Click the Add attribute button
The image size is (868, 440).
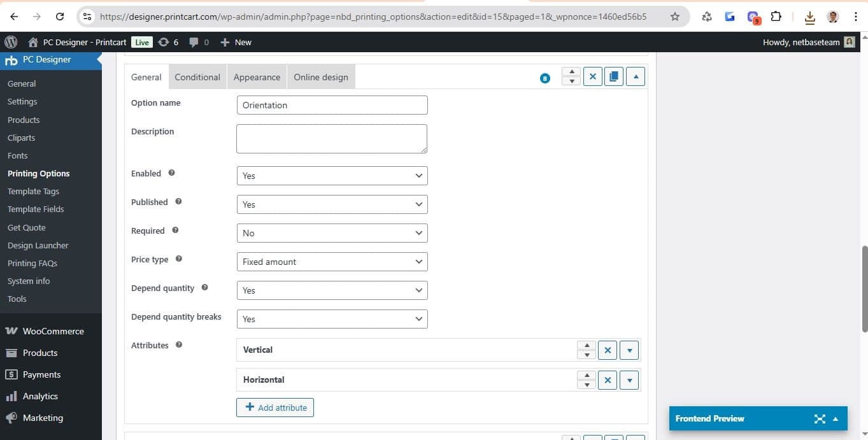click(x=275, y=408)
